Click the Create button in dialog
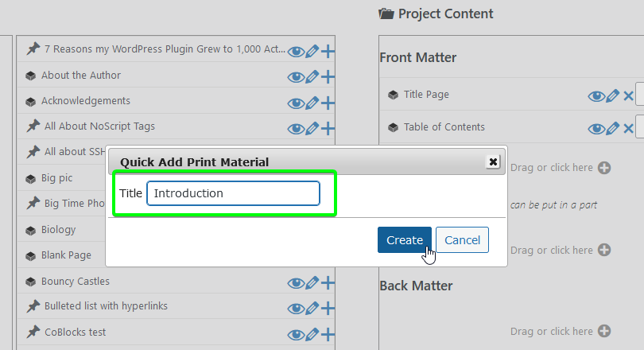Image resolution: width=644 pixels, height=350 pixels. (405, 240)
